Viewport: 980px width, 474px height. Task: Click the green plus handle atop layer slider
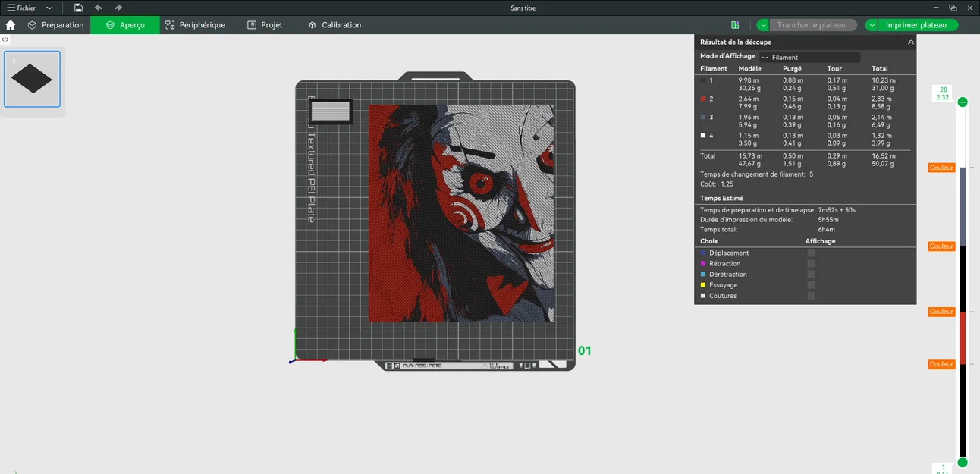963,102
